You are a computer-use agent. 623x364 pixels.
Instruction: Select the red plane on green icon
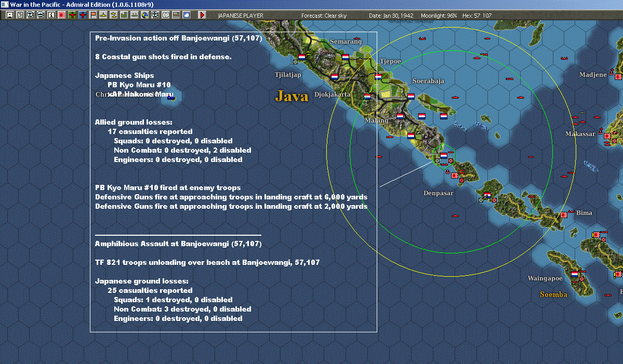point(72,15)
